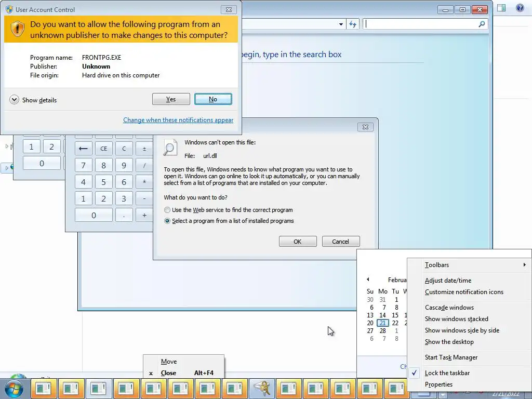Select date 13 in February calendar

coord(370,315)
